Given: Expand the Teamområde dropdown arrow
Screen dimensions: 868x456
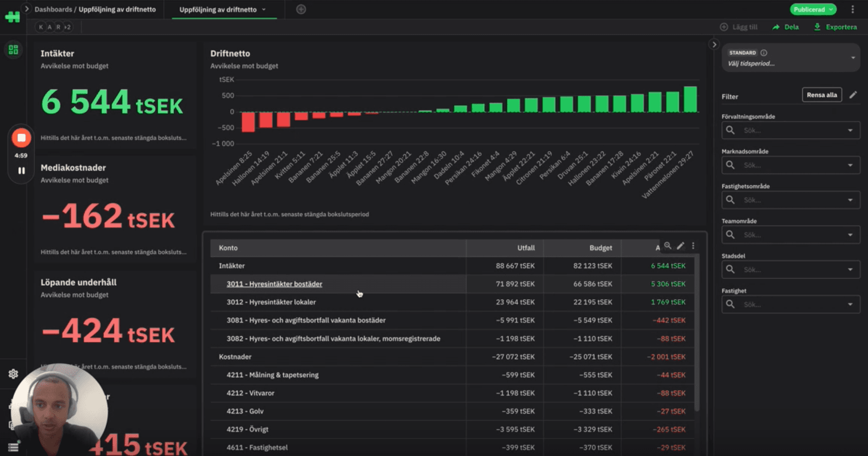Looking at the screenshot, I should (850, 235).
